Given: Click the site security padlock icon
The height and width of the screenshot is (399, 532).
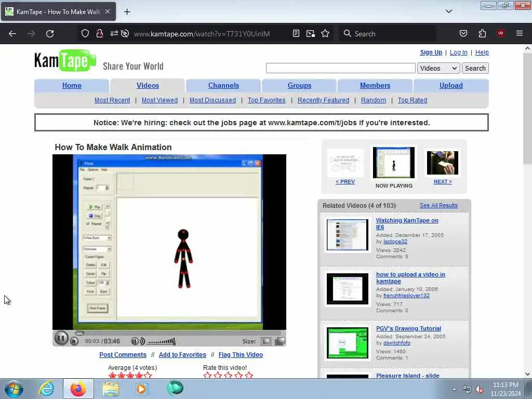Looking at the screenshot, I should [99, 34].
